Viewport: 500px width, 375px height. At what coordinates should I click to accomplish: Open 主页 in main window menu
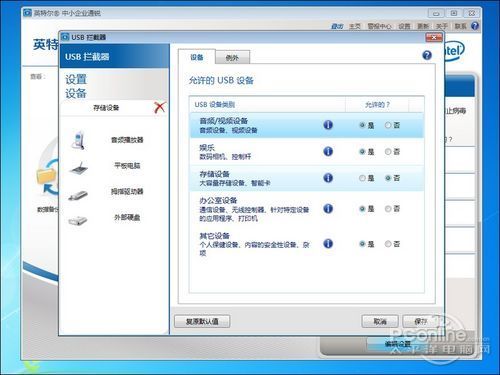point(355,26)
